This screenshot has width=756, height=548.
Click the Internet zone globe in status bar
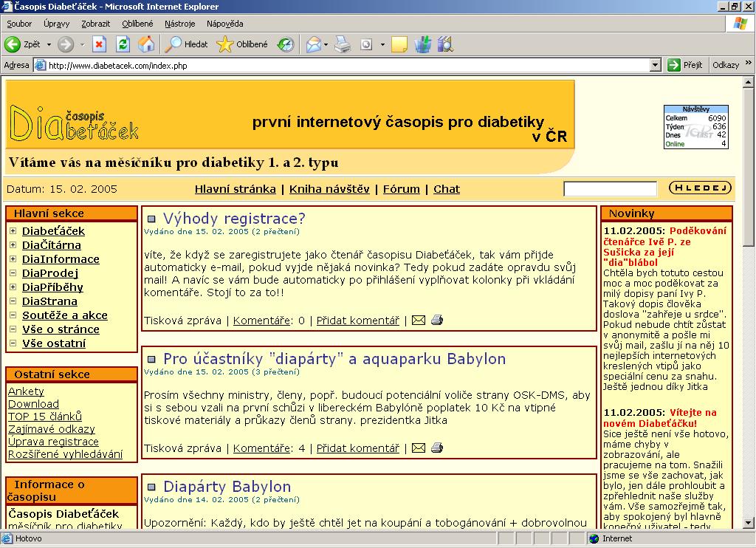click(594, 538)
